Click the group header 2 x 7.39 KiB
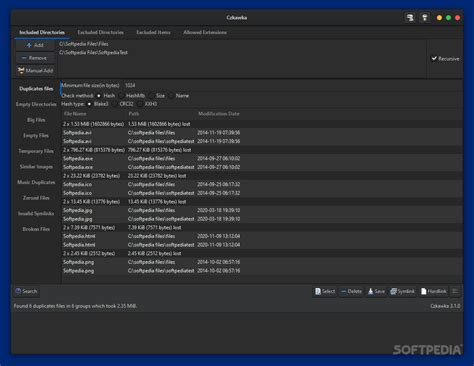Viewport: 474px width, 366px height. click(x=262, y=228)
